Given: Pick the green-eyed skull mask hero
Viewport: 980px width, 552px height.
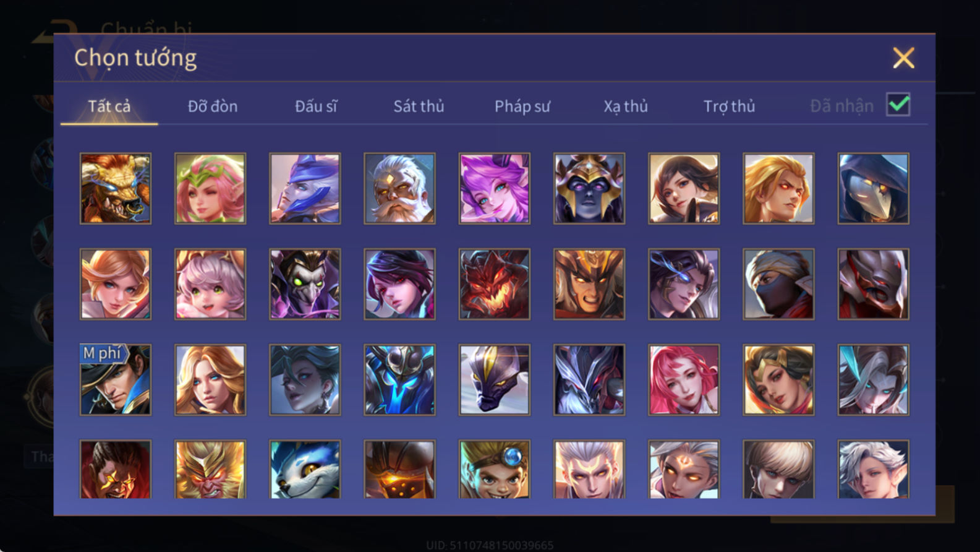Looking at the screenshot, I should [305, 284].
